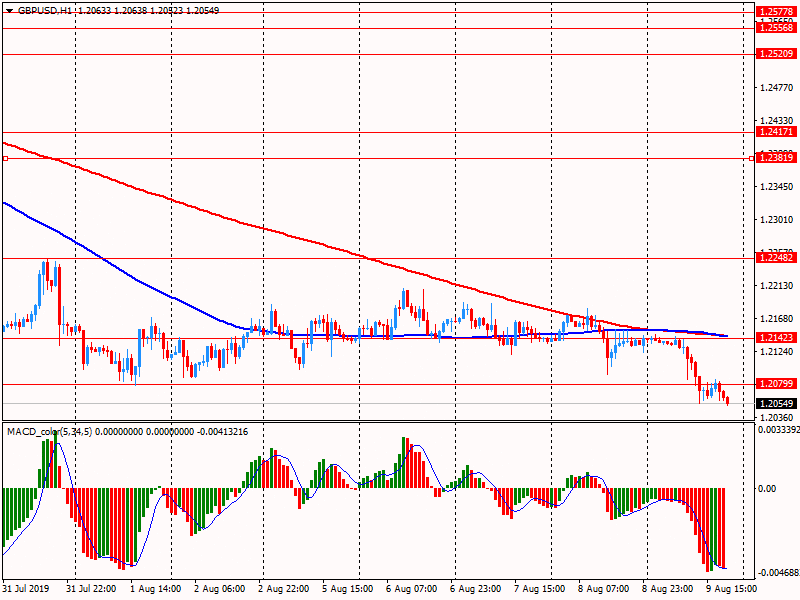Click the 1.20799 price level label
Viewport: 800px width, 600px height.
pyautogui.click(x=776, y=384)
